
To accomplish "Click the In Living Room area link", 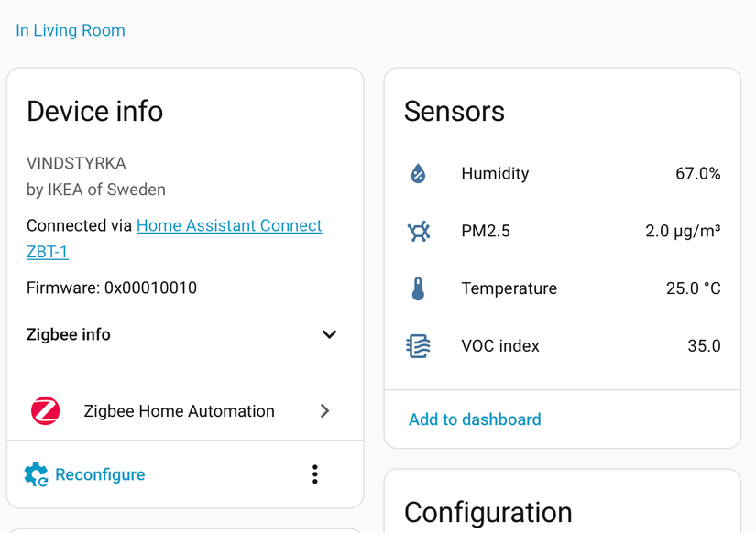I will click(x=70, y=30).
